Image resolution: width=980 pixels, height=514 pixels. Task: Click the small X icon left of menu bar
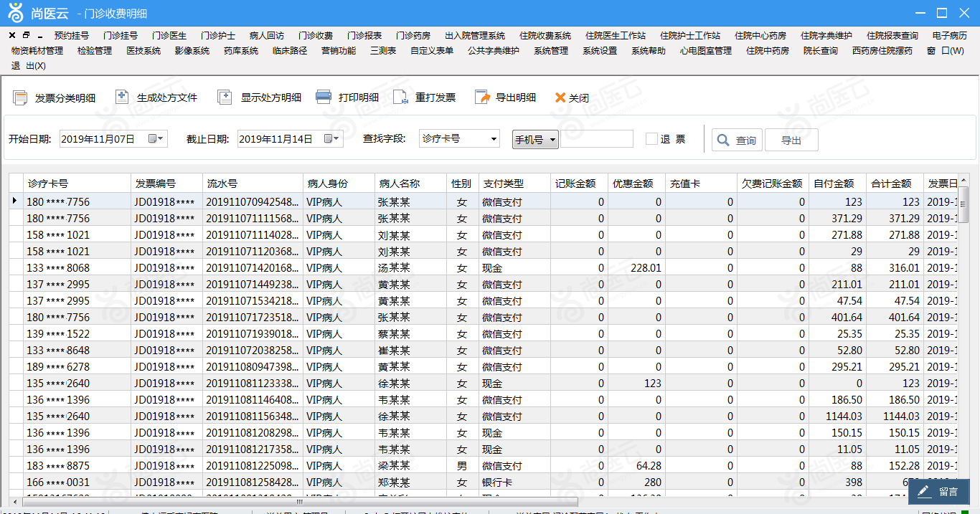[x=12, y=35]
